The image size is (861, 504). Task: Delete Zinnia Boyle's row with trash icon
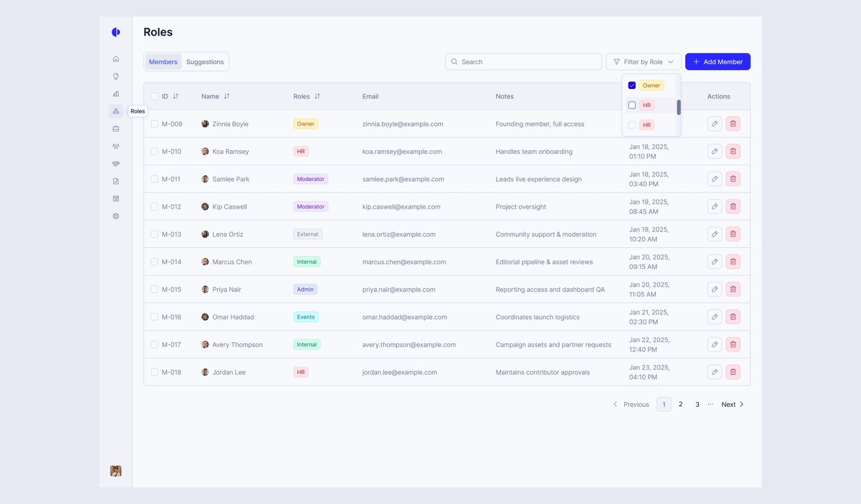point(733,124)
